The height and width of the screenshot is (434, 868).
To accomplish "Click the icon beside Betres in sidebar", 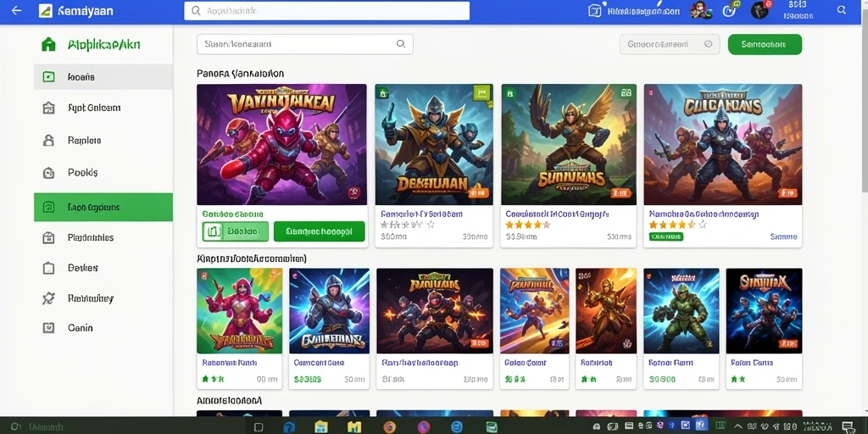I will [x=48, y=268].
